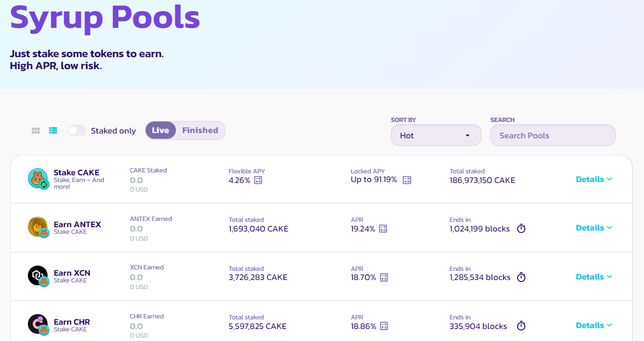Click the Stake CAKE pool title

pyautogui.click(x=76, y=172)
